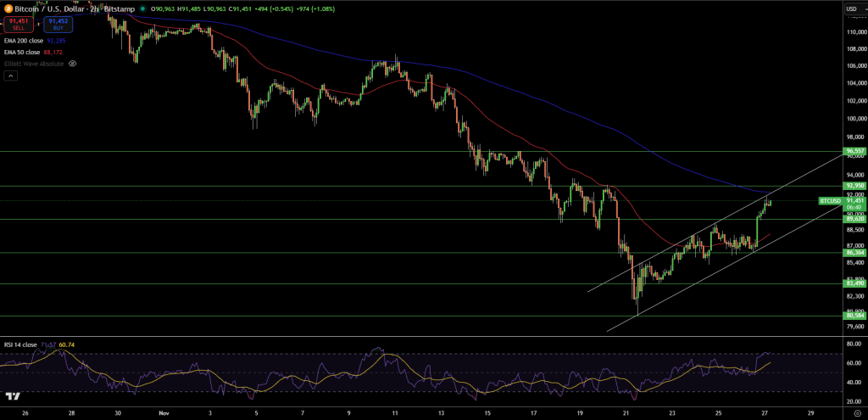Click the blue 91,452 BUY button

58,24
